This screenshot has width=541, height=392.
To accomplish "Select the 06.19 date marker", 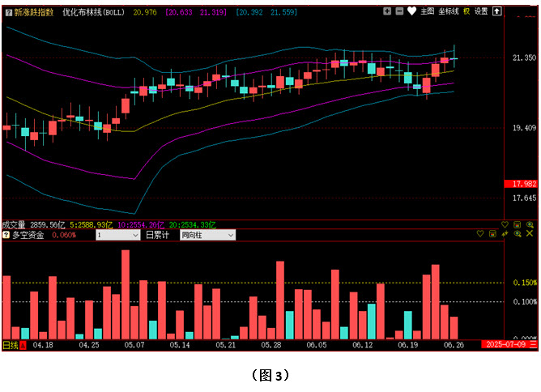I will coord(408,345).
